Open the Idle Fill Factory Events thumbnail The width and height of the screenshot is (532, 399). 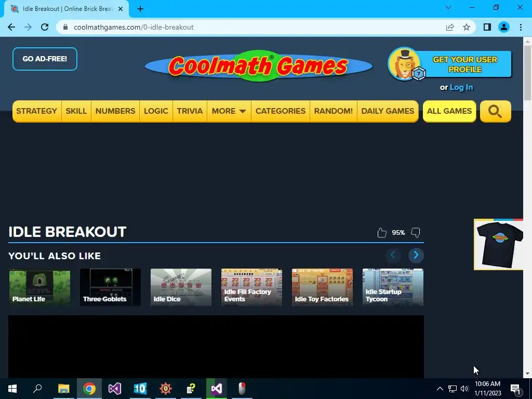click(251, 287)
